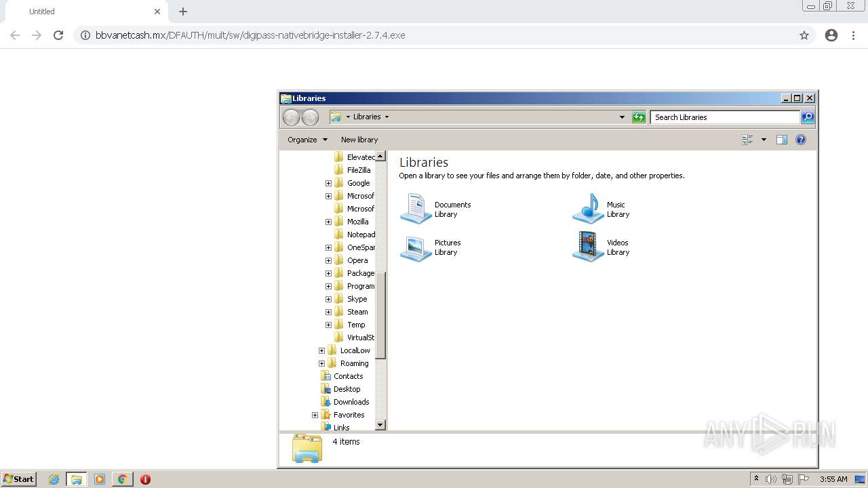Click Explorer Back navigation arrow
868x488 pixels.
pyautogui.click(x=291, y=117)
